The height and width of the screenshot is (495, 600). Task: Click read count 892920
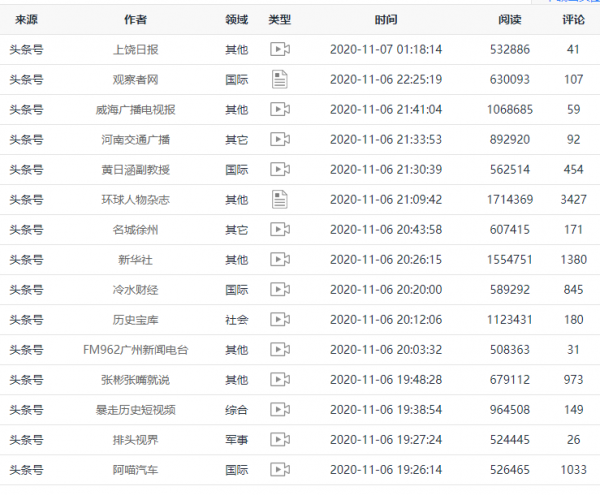(510, 140)
